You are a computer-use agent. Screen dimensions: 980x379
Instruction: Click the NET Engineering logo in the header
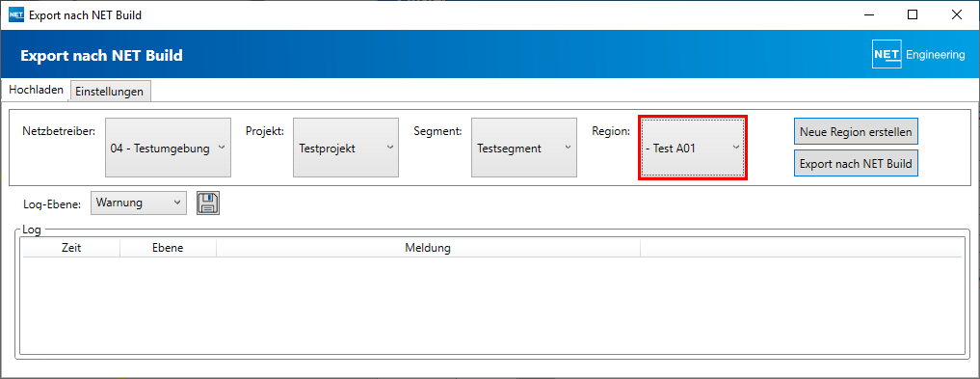[x=918, y=55]
